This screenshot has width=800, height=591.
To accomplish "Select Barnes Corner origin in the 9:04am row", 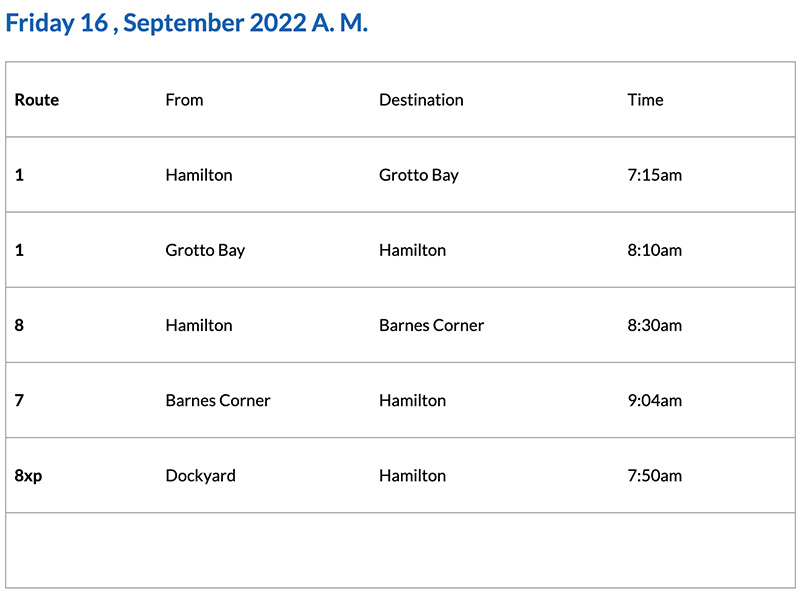I will coord(218,400).
